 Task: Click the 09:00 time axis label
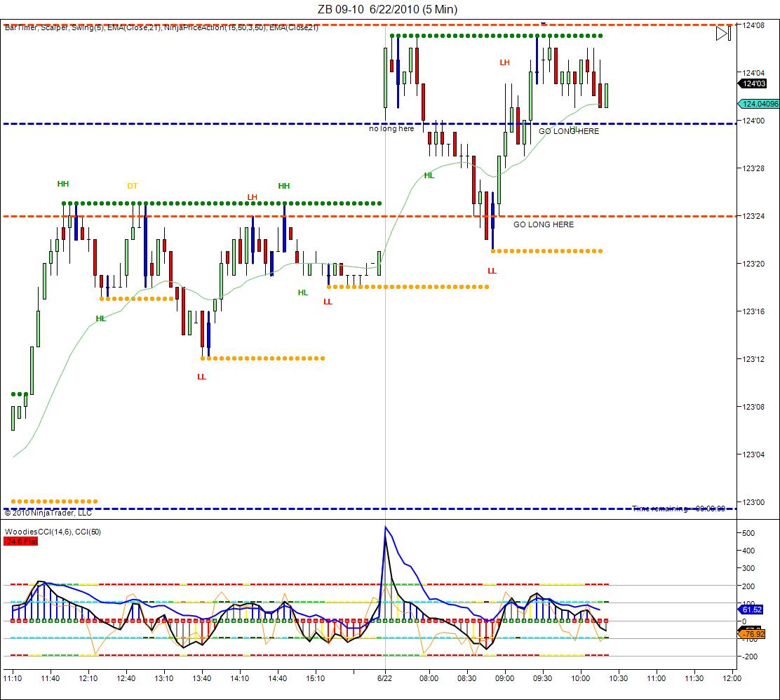504,678
